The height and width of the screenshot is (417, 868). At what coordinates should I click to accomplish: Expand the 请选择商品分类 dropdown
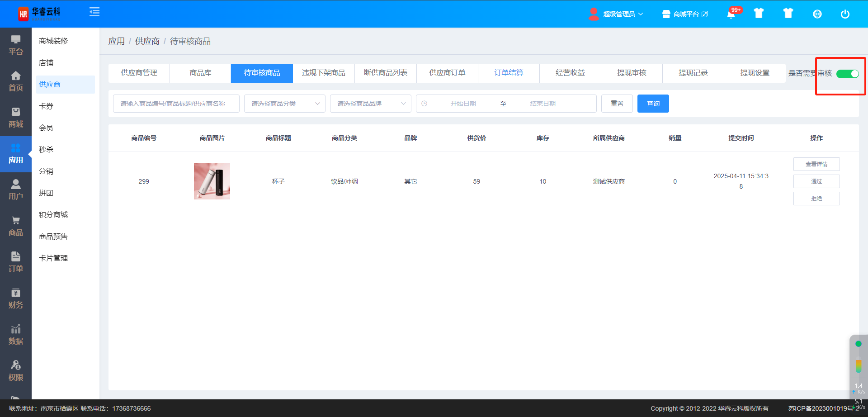tap(284, 104)
